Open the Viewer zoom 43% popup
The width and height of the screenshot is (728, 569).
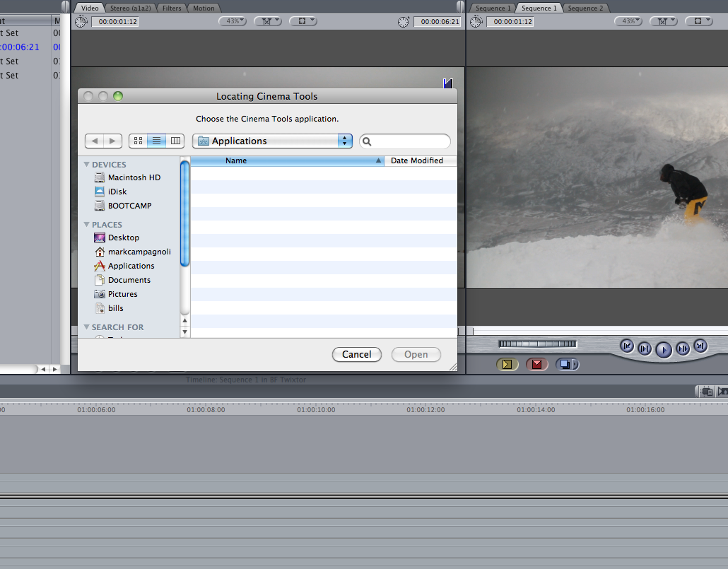tap(233, 21)
